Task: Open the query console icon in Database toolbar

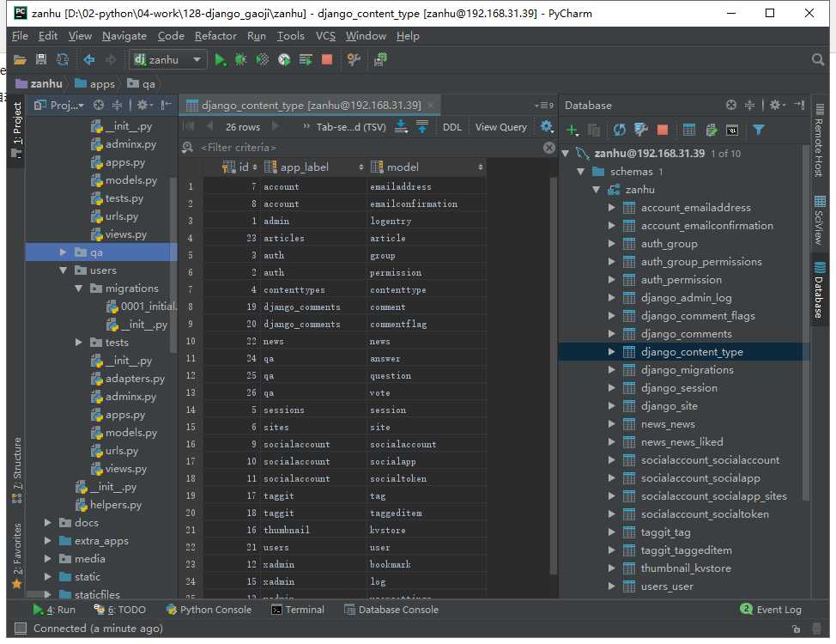Action: [732, 130]
